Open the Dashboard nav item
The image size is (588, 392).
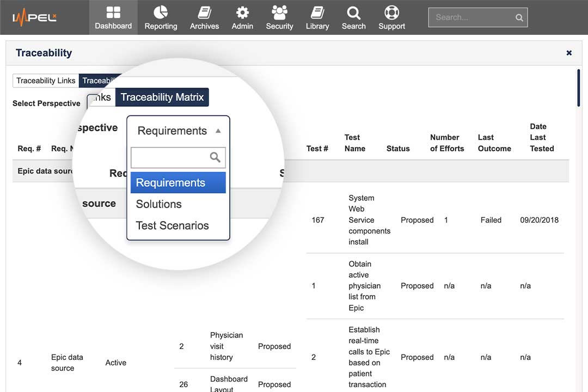tap(113, 17)
